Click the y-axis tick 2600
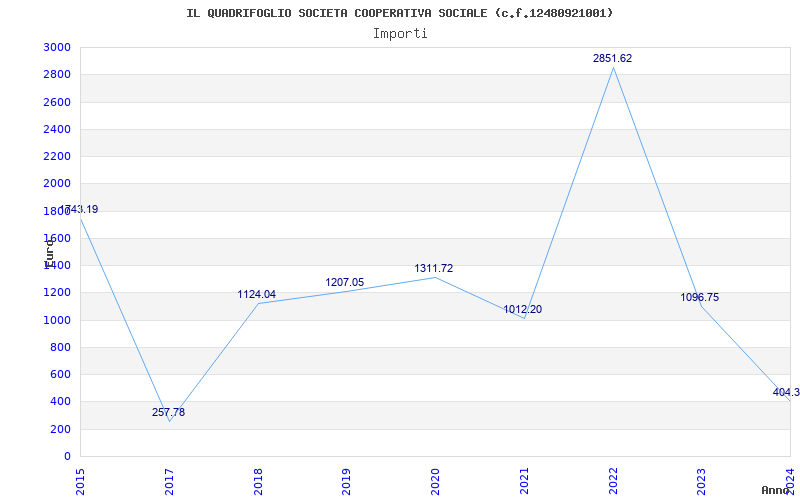800x500 pixels. pos(57,102)
